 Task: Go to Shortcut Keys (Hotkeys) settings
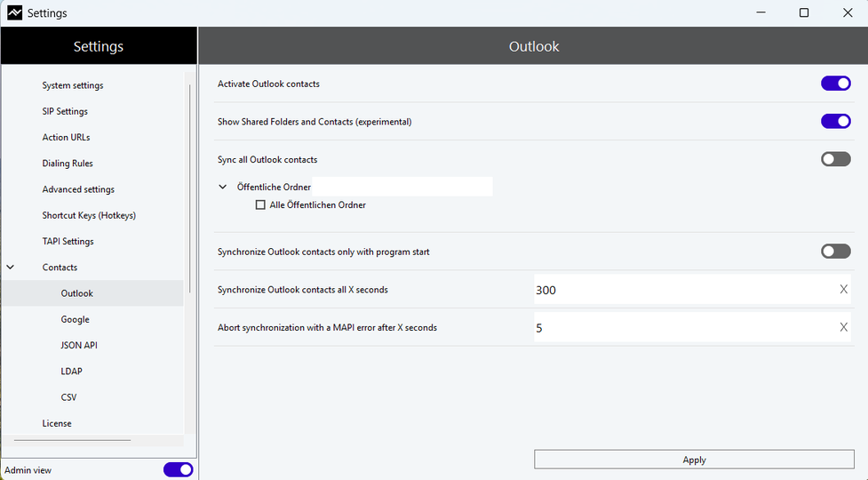click(x=89, y=215)
